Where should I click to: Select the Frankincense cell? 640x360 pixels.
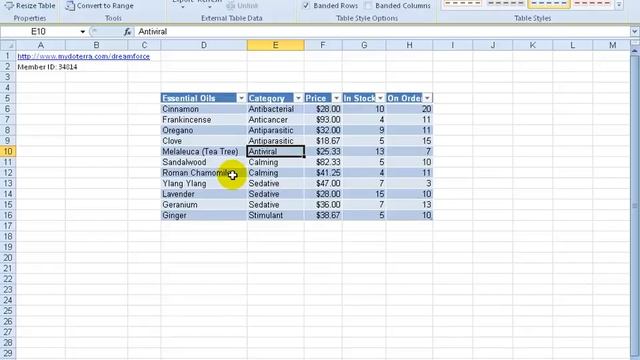click(204, 120)
